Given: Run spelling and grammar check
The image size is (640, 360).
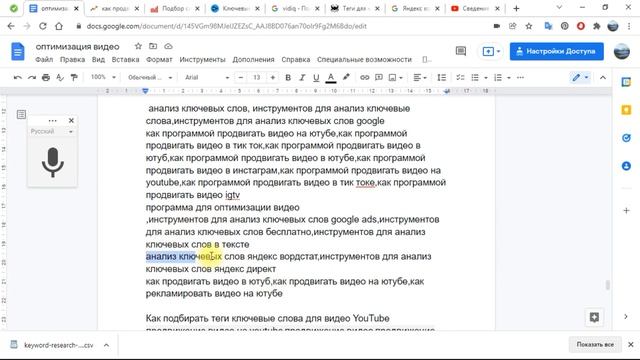Looking at the screenshot, I should 60,78.
